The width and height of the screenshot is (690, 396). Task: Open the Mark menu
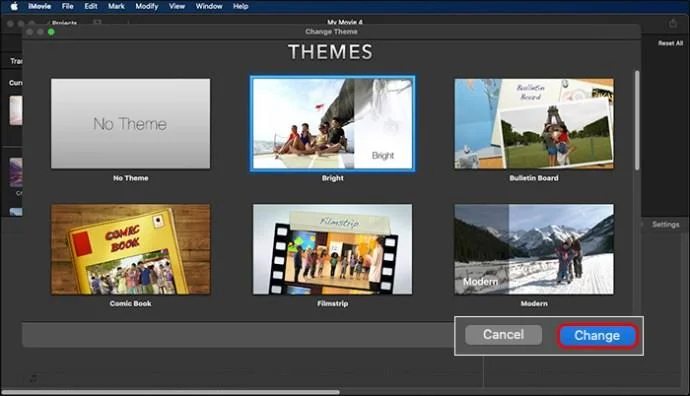click(116, 6)
